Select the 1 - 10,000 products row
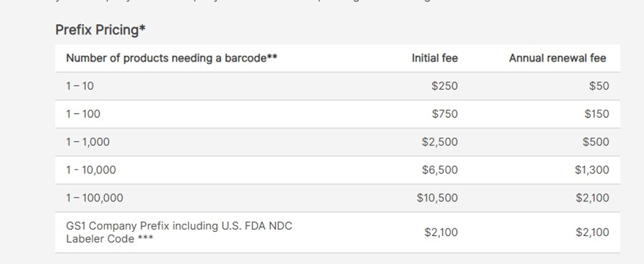Screen dimensions: 644x264 click(338, 170)
